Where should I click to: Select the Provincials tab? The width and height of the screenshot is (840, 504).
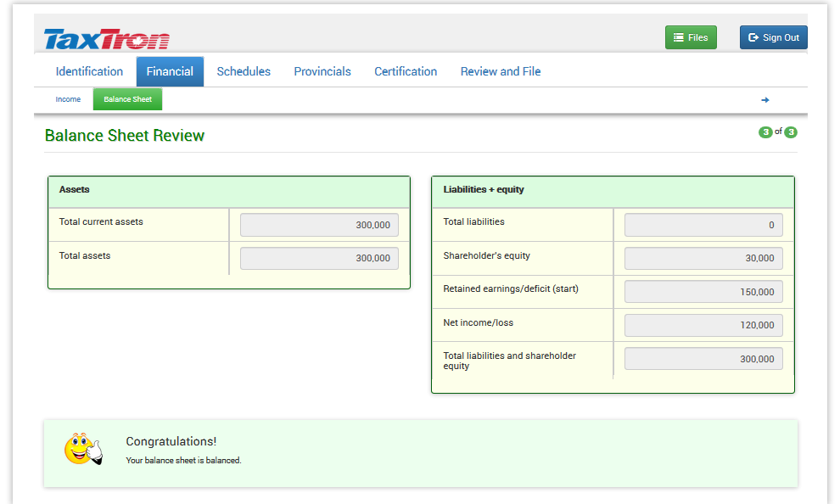pos(322,71)
